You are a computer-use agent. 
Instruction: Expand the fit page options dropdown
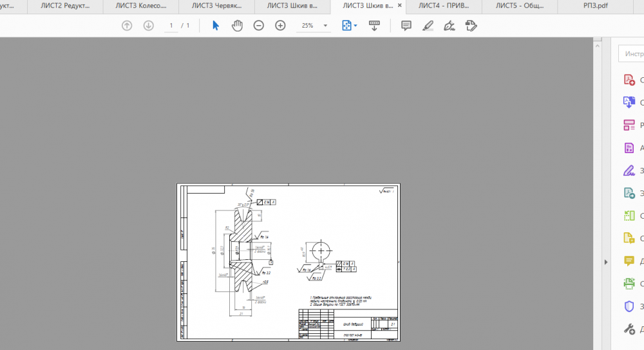(355, 26)
